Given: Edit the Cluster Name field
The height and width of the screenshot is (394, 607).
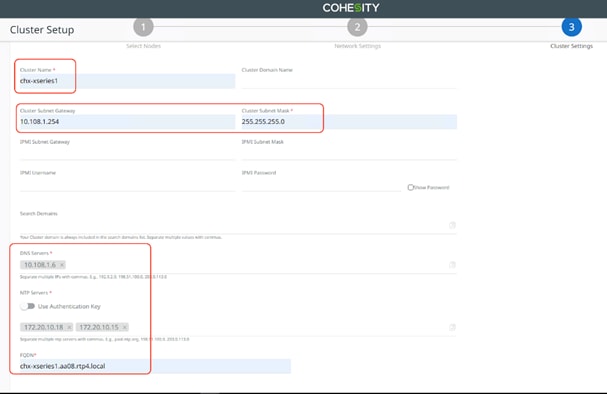Looking at the screenshot, I should click(x=127, y=81).
